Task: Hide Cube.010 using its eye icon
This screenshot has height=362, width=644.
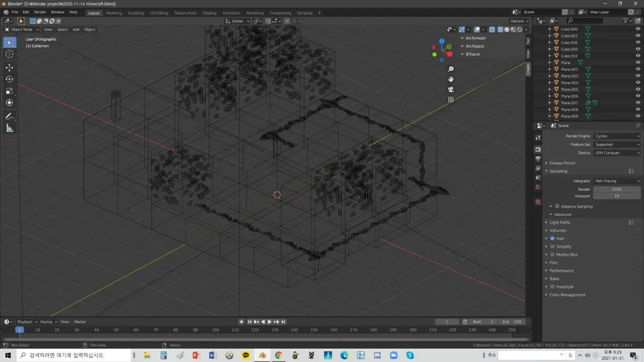Action: (x=638, y=56)
